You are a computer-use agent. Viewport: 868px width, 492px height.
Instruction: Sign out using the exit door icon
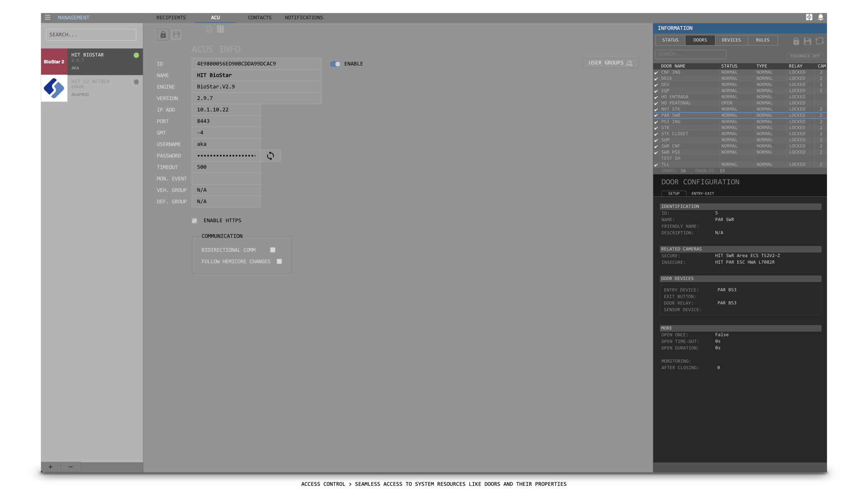tap(809, 17)
